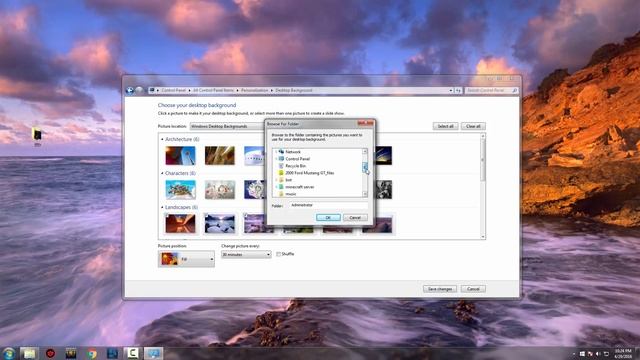Image resolution: width=640 pixels, height=360 pixels.
Task: Close the Browse For Folder dialog
Action: pos(366,123)
